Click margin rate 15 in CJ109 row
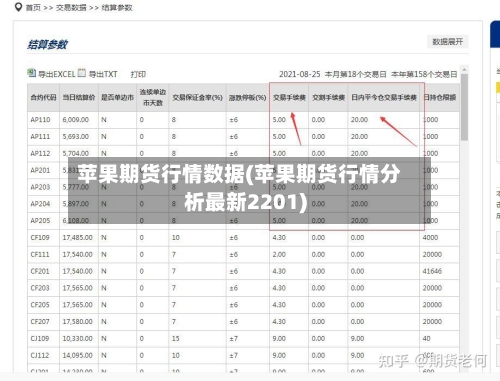Viewport: 500px width, 381px height. (176, 338)
